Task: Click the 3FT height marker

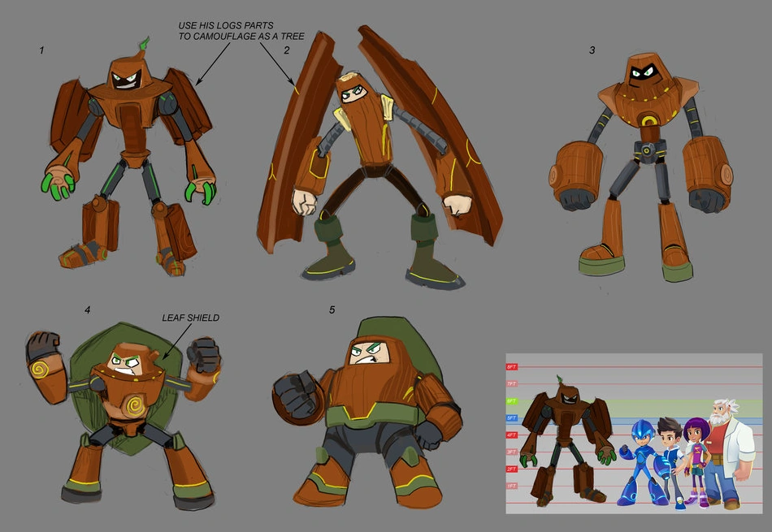Action: tap(511, 452)
